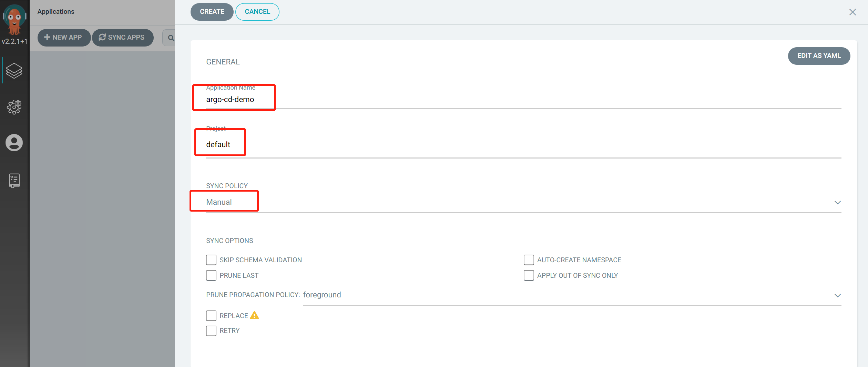The height and width of the screenshot is (367, 868).
Task: Enable SKIP SCHEMA VALIDATION checkbox
Action: 211,260
